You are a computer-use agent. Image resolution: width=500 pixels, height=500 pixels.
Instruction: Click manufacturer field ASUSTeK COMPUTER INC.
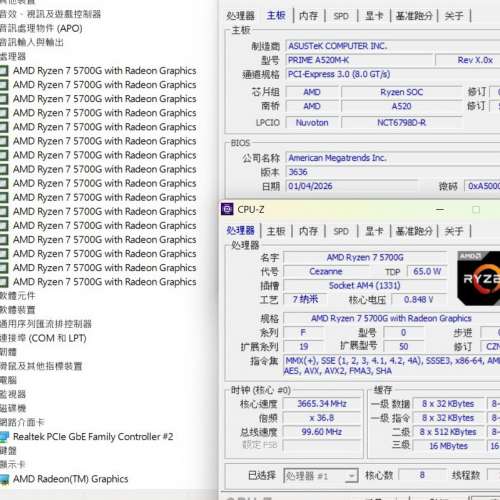[x=393, y=46]
